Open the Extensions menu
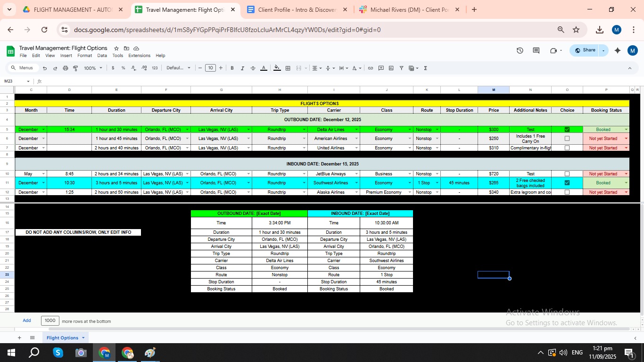This screenshot has height=362, width=644. coord(139,56)
